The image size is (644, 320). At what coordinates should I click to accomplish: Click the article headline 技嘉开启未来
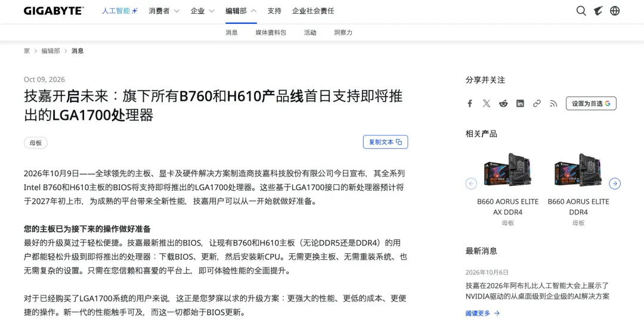[213, 106]
